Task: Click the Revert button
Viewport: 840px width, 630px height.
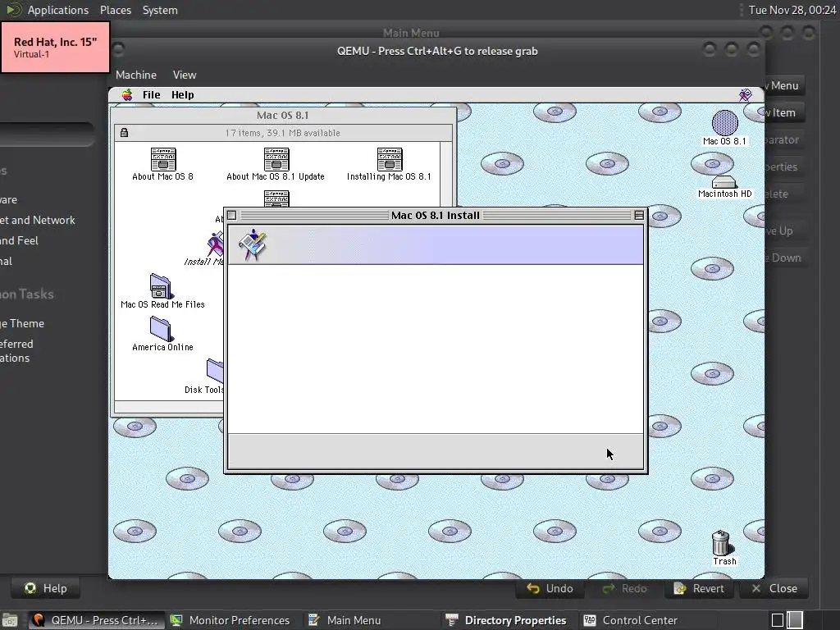Action: click(x=699, y=588)
